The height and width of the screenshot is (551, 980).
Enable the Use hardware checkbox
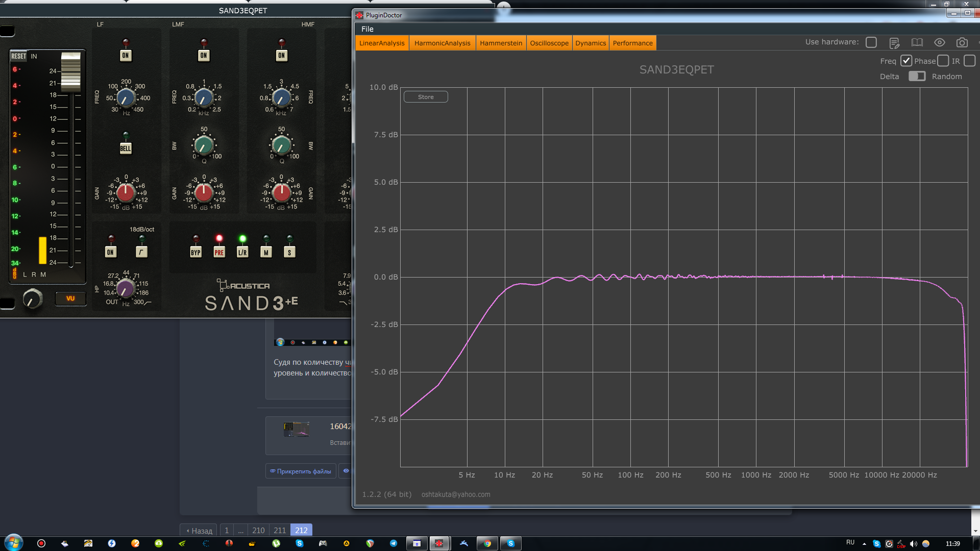[871, 42]
